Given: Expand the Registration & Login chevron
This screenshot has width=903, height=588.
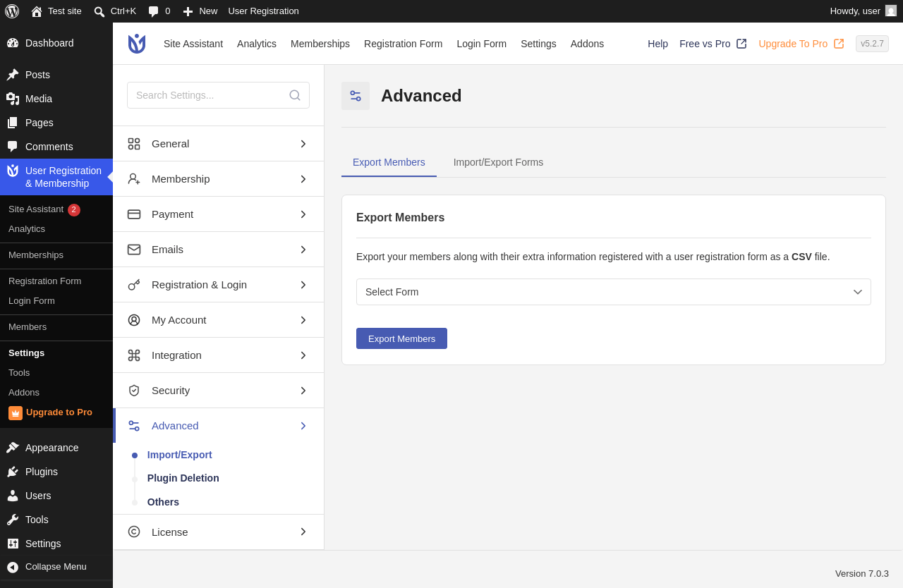Looking at the screenshot, I should click(x=303, y=285).
